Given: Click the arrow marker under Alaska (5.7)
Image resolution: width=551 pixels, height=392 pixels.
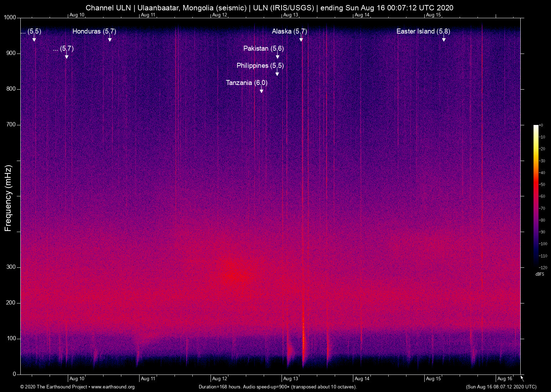Looking at the screenshot, I should [301, 39].
